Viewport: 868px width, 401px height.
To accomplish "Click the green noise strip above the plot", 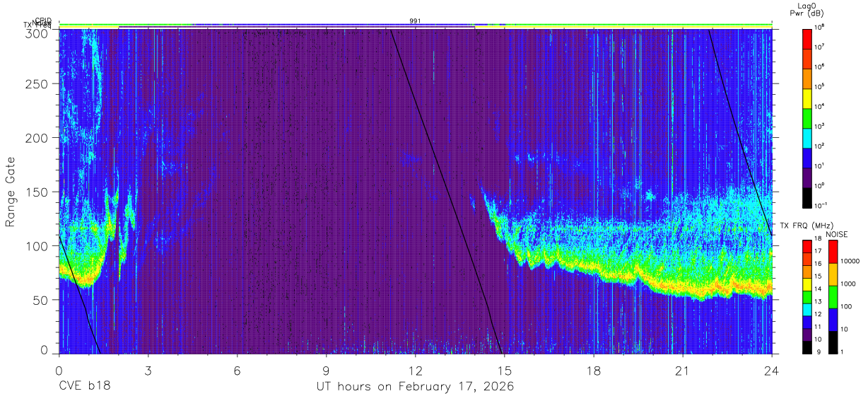I will tap(415, 25).
